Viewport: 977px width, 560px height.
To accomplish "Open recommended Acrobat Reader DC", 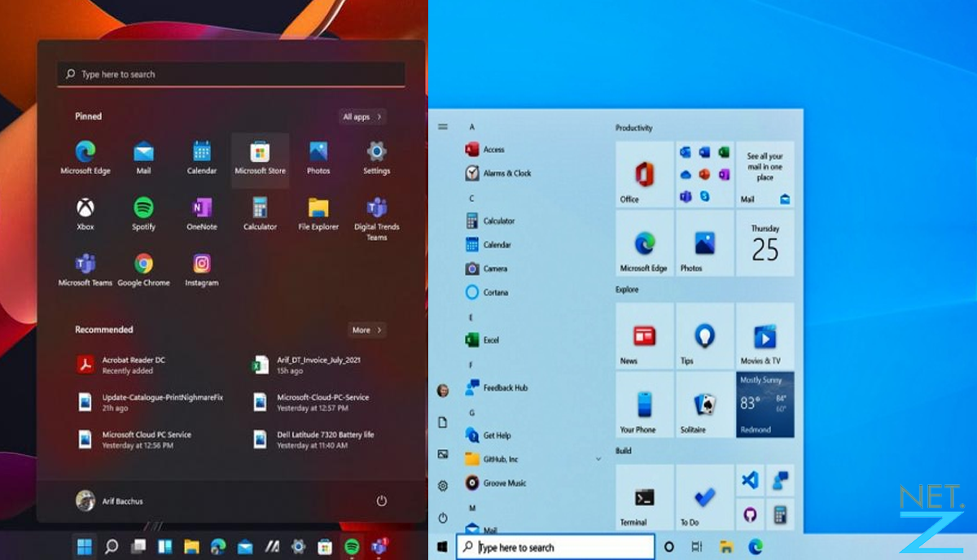I will click(x=122, y=365).
